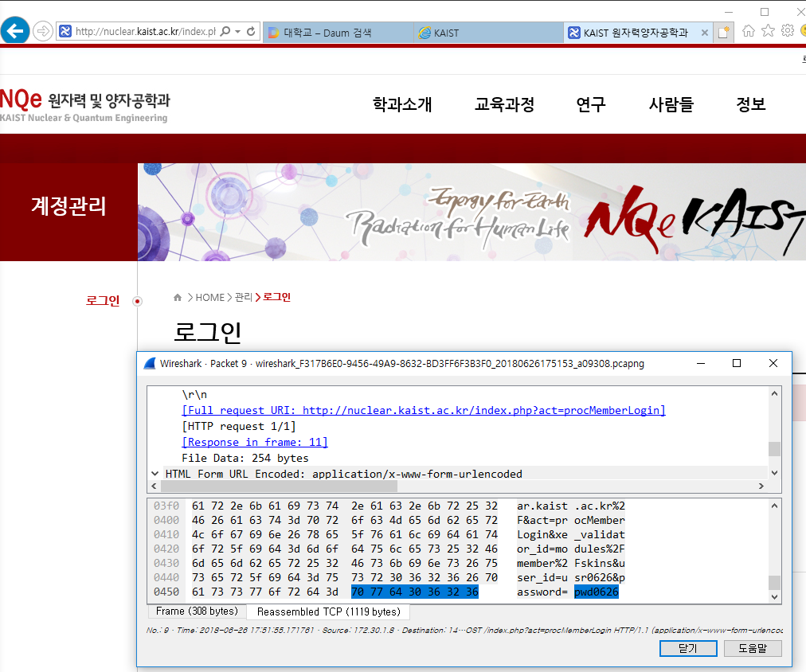The image size is (806, 672).
Task: Click the browser Back arrow button
Action: (x=15, y=31)
